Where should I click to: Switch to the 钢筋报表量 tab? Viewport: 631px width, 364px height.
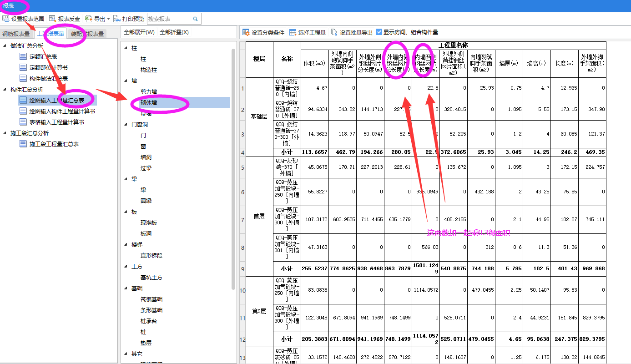[x=16, y=34]
